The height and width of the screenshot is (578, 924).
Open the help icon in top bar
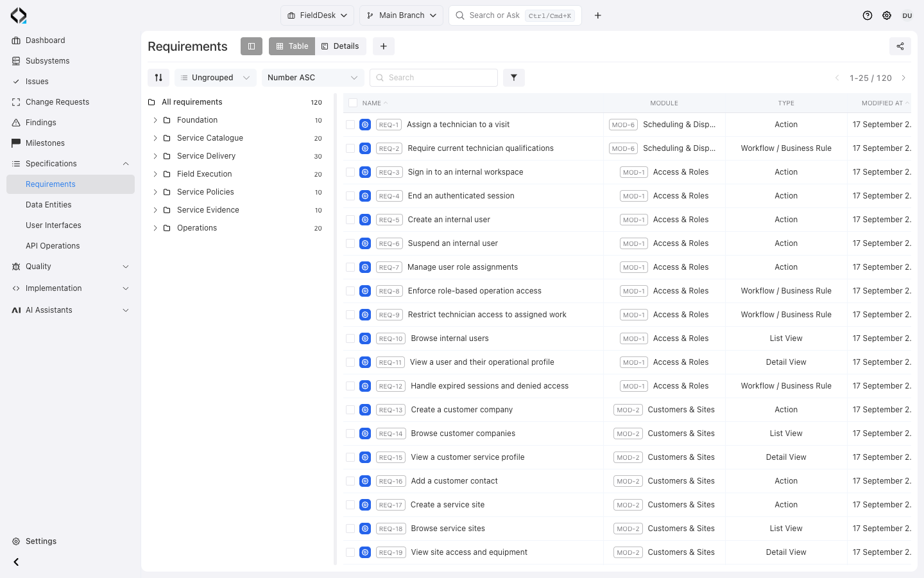coord(868,15)
